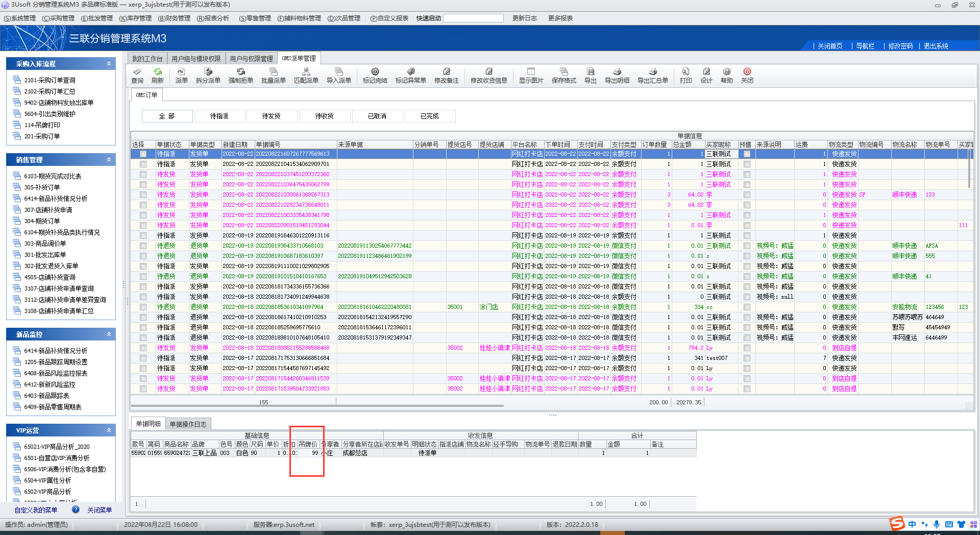Click the 强制拒单 toolbar icon
980x535 pixels.
240,75
